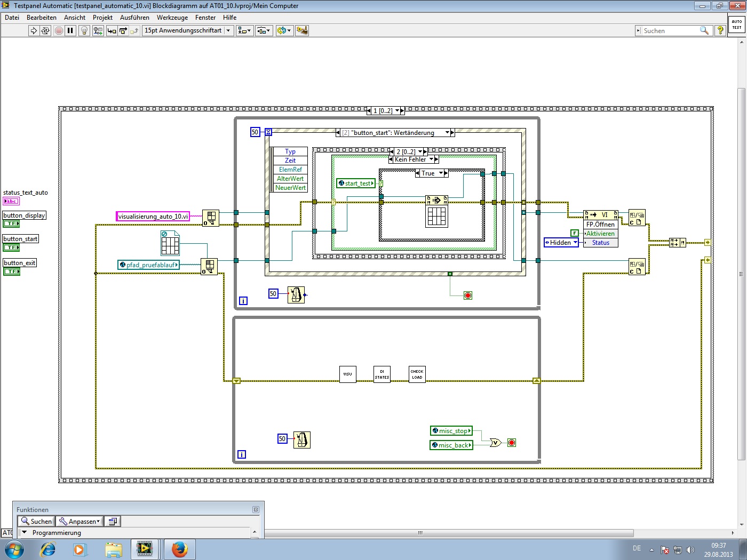Click the Run Continuously toolbar icon

(x=45, y=31)
